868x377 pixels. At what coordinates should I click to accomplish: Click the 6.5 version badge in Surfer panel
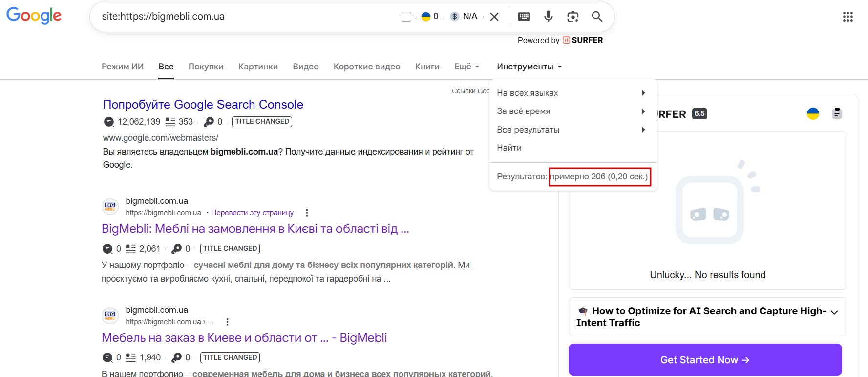click(x=699, y=114)
